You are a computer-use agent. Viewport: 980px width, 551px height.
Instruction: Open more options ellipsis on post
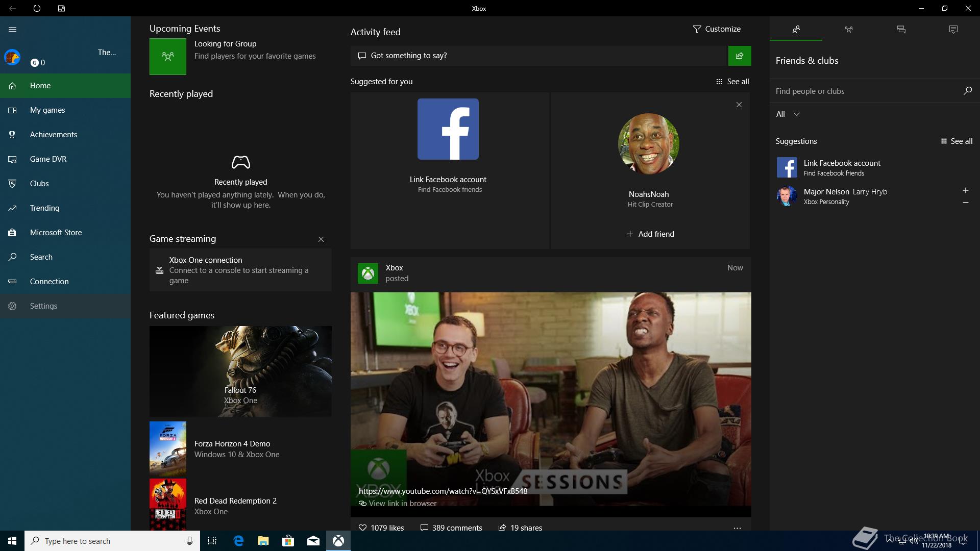[737, 528]
